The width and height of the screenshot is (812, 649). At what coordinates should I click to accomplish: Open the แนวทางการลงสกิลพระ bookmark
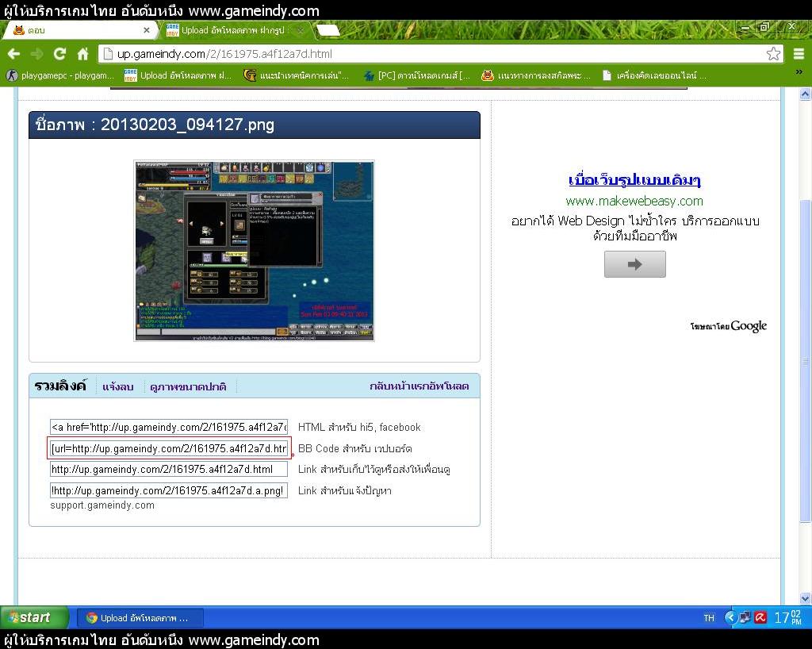point(536,75)
